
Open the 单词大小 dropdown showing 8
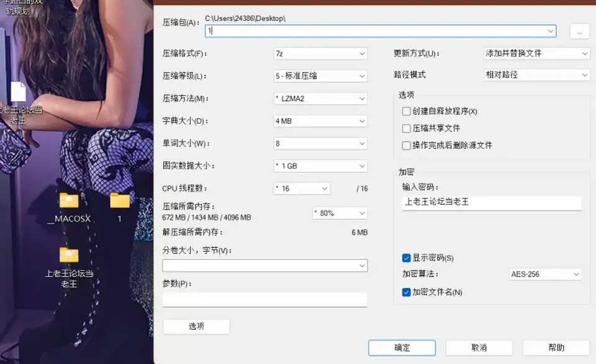click(320, 143)
